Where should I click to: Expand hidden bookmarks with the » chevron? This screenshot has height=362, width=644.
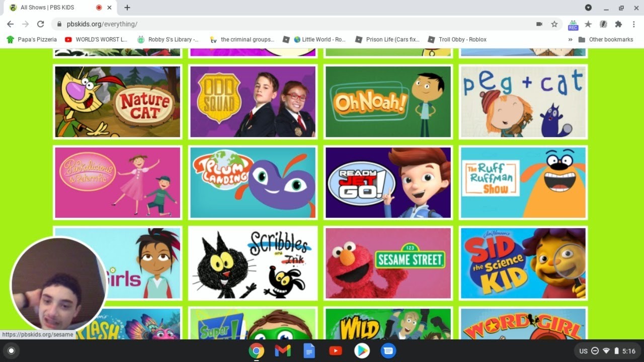[x=570, y=39]
